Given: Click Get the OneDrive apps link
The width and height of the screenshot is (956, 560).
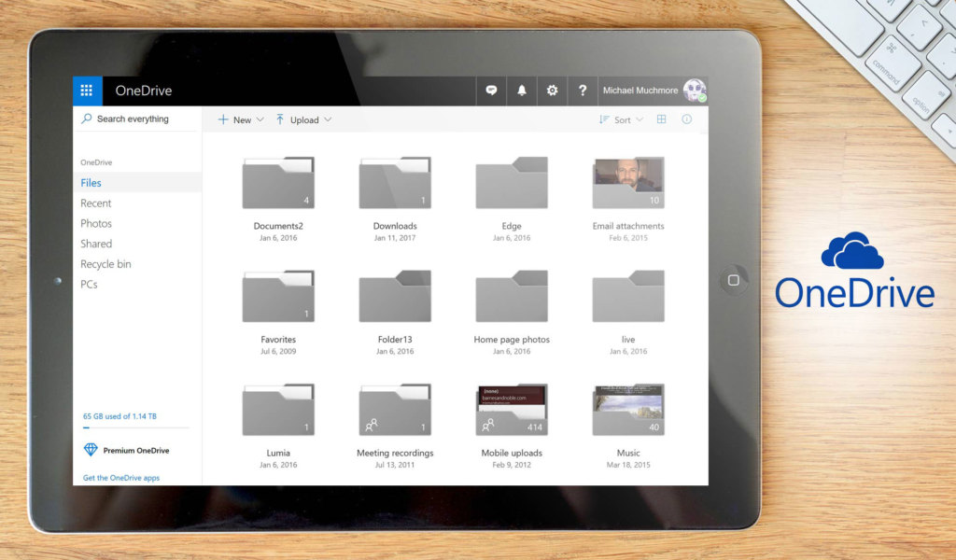Looking at the screenshot, I should point(121,478).
